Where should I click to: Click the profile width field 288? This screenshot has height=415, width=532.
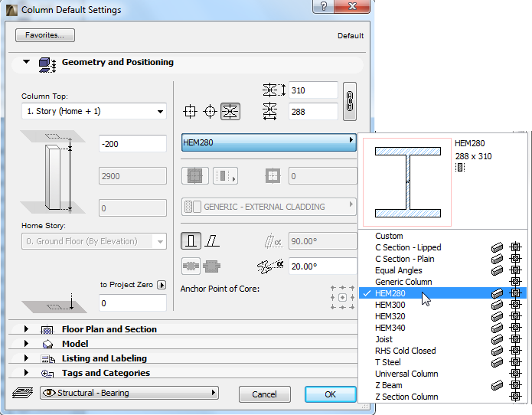[x=313, y=112]
